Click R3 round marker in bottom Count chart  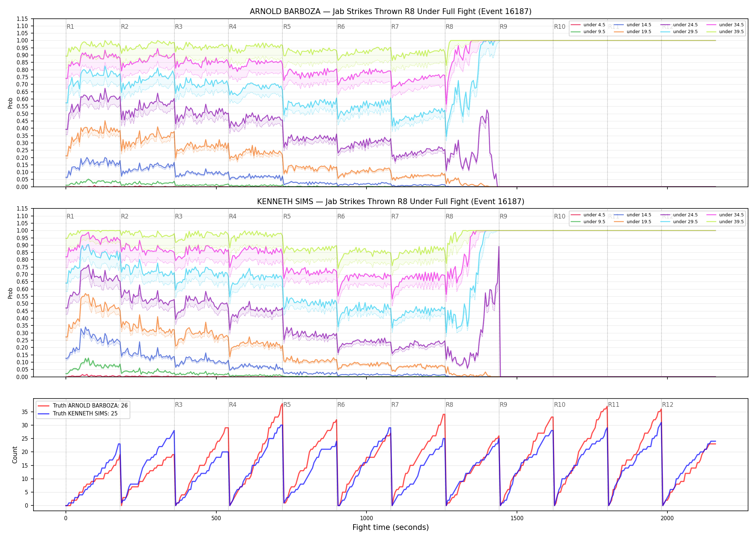pyautogui.click(x=179, y=405)
